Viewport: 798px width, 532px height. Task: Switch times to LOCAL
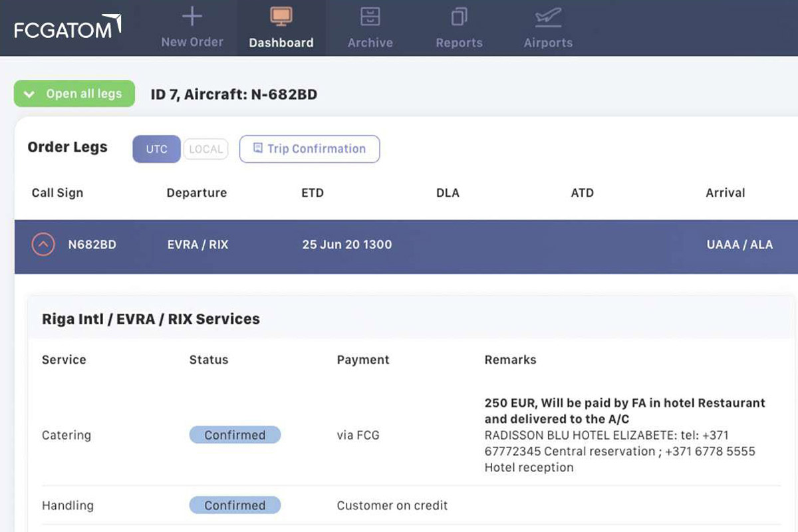coord(205,149)
